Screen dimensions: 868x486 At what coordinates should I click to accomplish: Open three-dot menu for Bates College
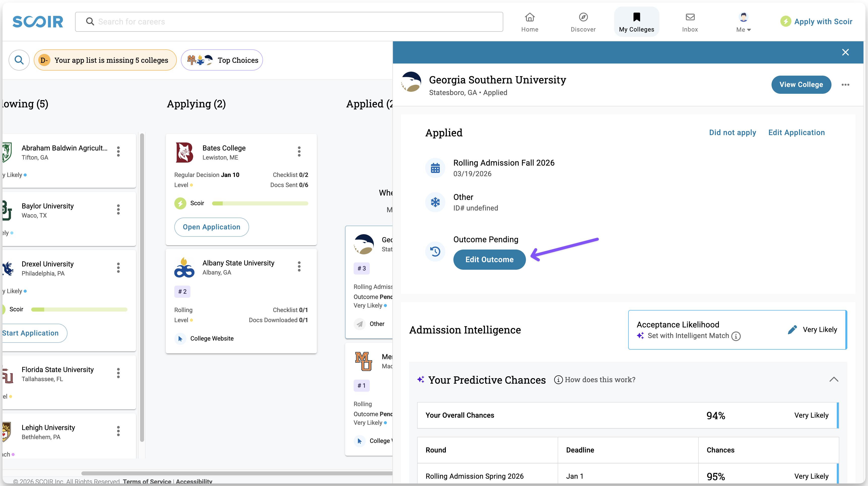[299, 151]
